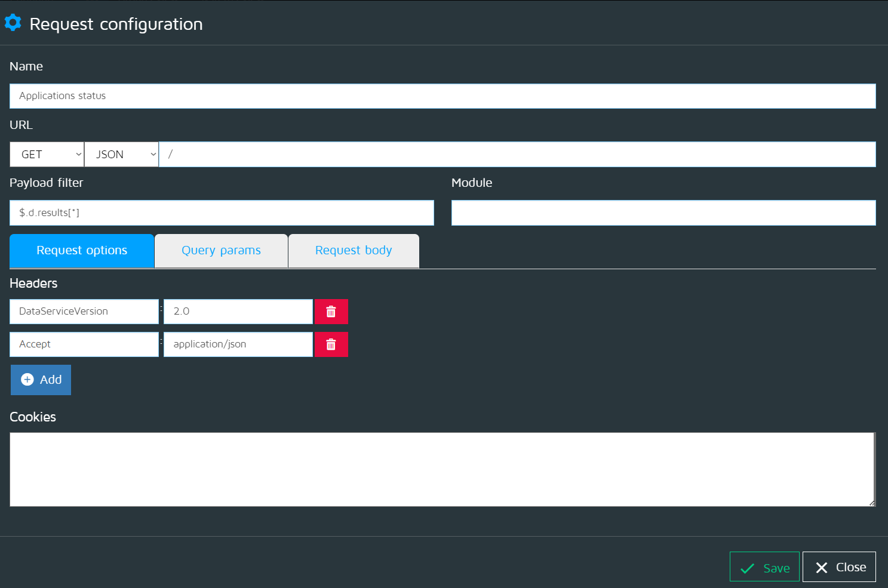The height and width of the screenshot is (588, 888).
Task: Click the application/json header value field
Action: [x=238, y=344]
